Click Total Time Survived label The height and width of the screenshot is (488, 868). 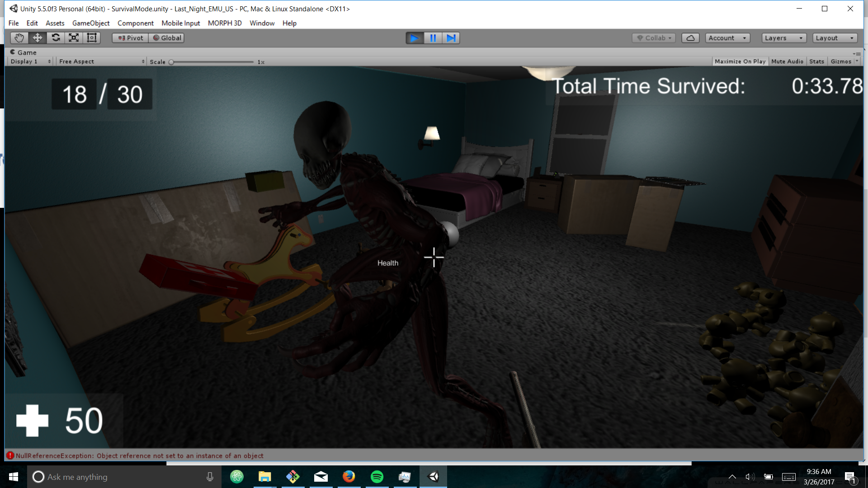tap(649, 86)
